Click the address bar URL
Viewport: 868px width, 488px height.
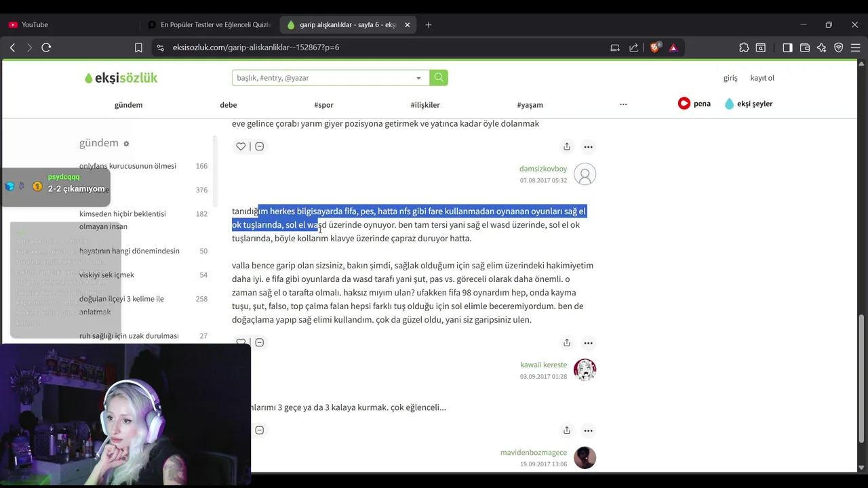[256, 47]
